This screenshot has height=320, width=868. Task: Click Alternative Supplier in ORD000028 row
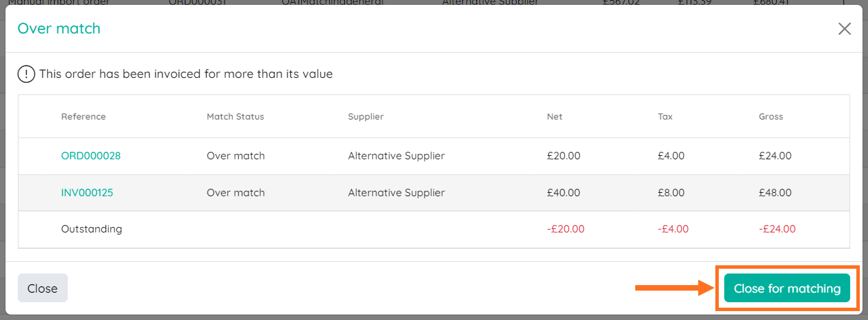pyautogui.click(x=396, y=156)
